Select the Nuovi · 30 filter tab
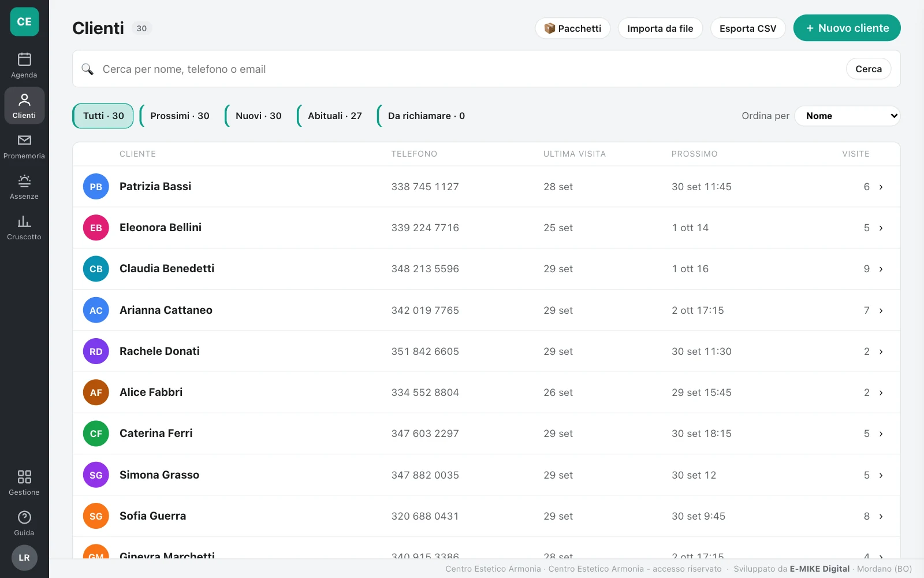This screenshot has width=924, height=578. (x=258, y=116)
